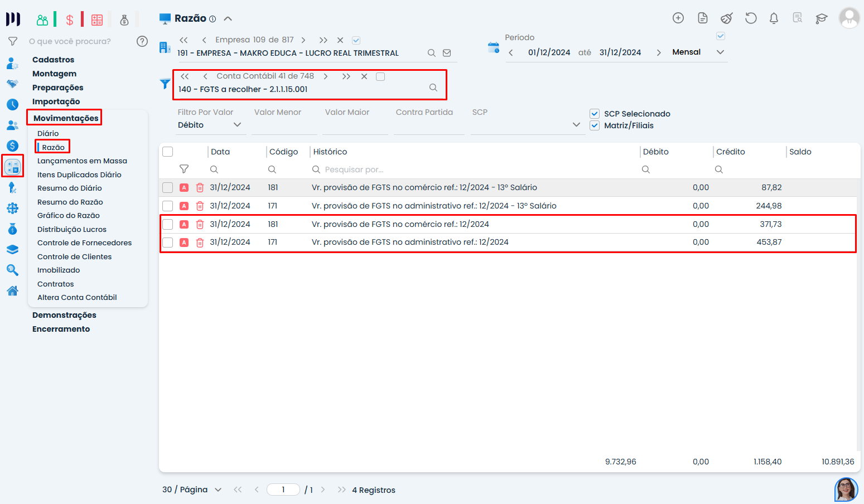Open notifications bell icon
Viewport: 864px width, 504px height.
coord(774,18)
